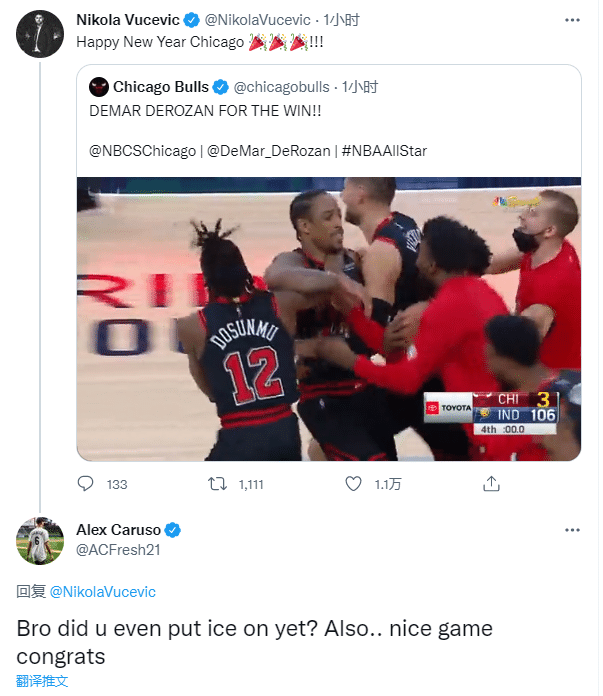Play the DeMar DeRozan game winner video
Image resolution: width=603 pixels, height=696 pixels.
pos(329,319)
